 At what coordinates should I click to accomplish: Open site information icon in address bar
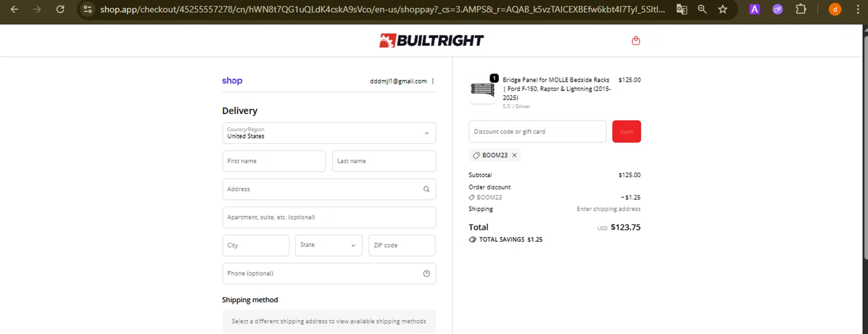(x=87, y=9)
